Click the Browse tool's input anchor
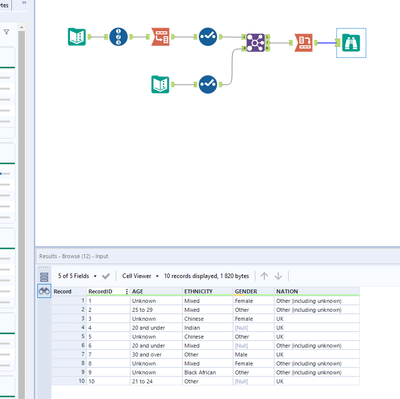Image resolution: width=400 pixels, height=399 pixels. click(x=338, y=43)
